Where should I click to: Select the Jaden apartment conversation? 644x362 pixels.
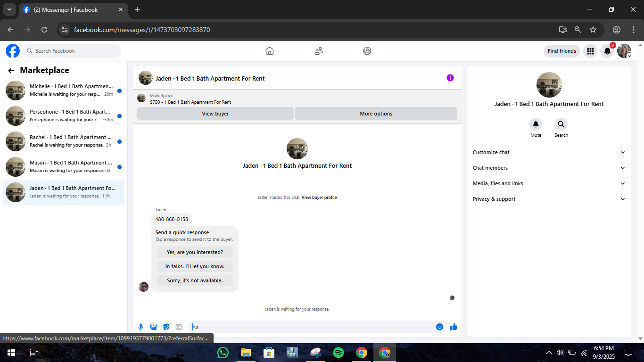coord(64,192)
